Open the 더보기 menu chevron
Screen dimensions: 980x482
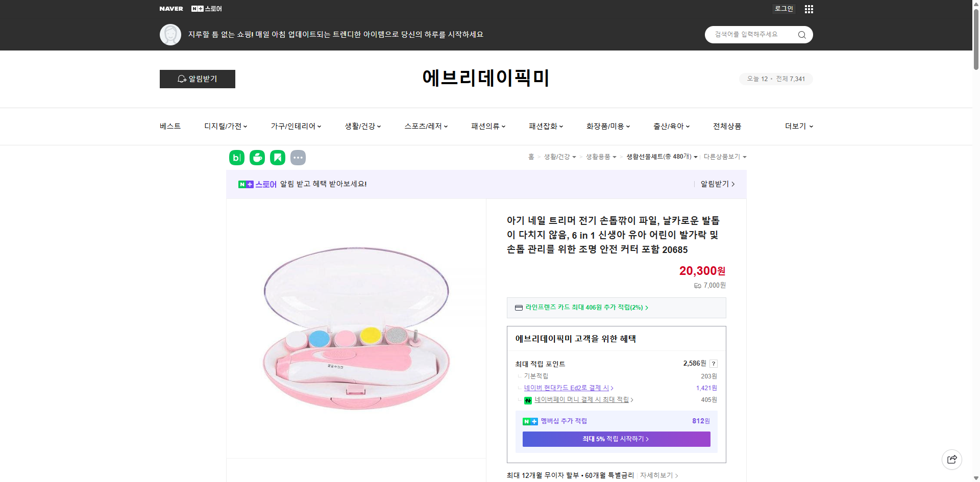(x=810, y=126)
